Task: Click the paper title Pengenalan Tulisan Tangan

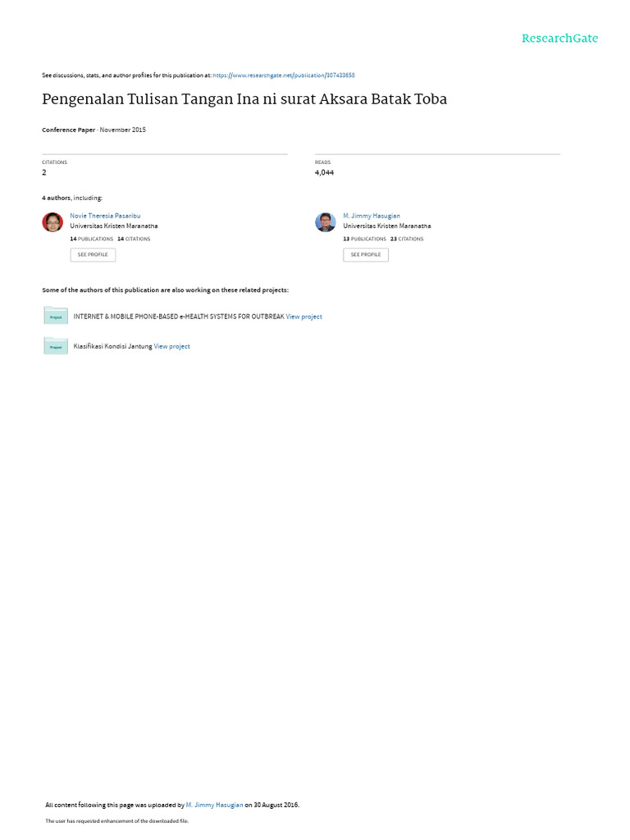Action: [244, 99]
